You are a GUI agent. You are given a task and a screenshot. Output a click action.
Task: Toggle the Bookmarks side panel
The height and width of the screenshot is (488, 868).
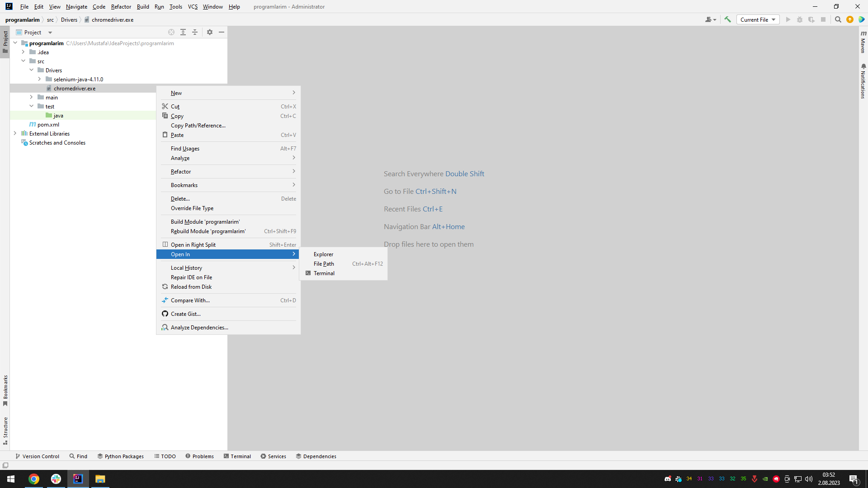(x=5, y=390)
